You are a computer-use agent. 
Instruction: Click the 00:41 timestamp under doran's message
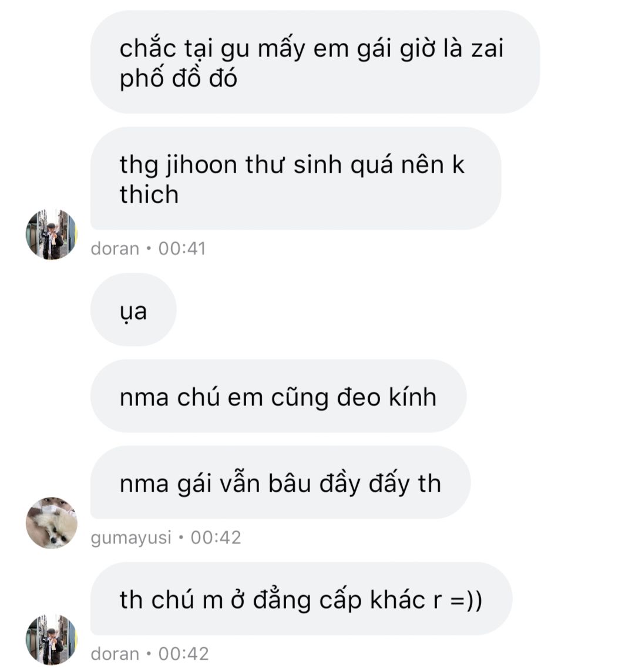[x=182, y=248]
